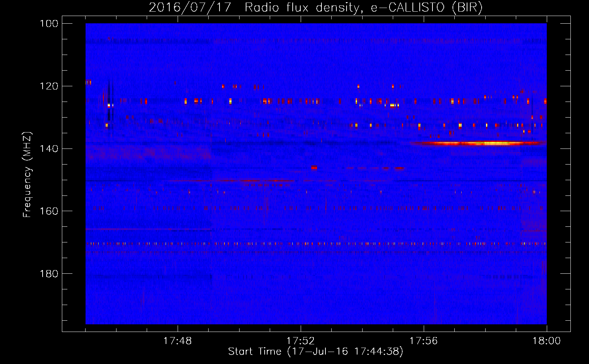Click the plot title '2016/07/17 Radio flux density'
The height and width of the screenshot is (364, 589).
pos(254,8)
